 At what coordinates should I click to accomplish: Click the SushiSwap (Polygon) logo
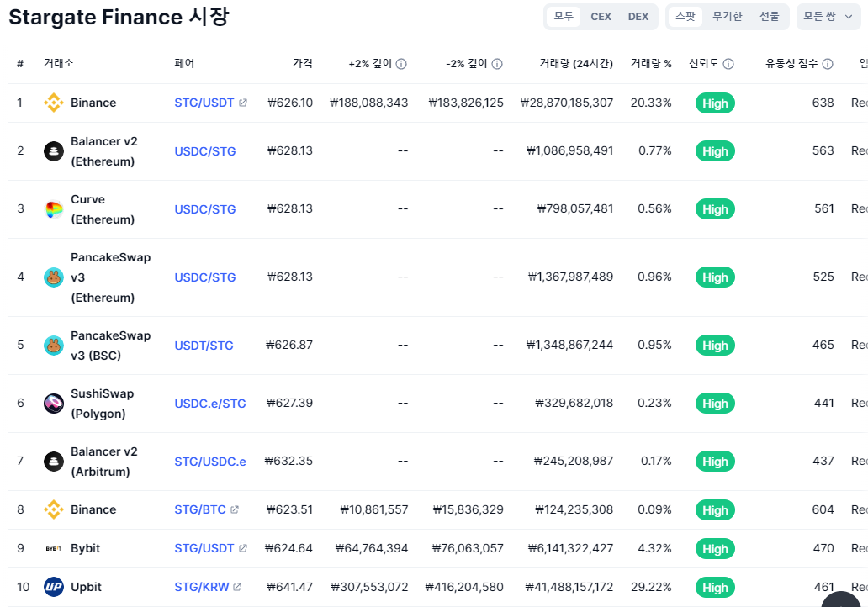(x=54, y=404)
